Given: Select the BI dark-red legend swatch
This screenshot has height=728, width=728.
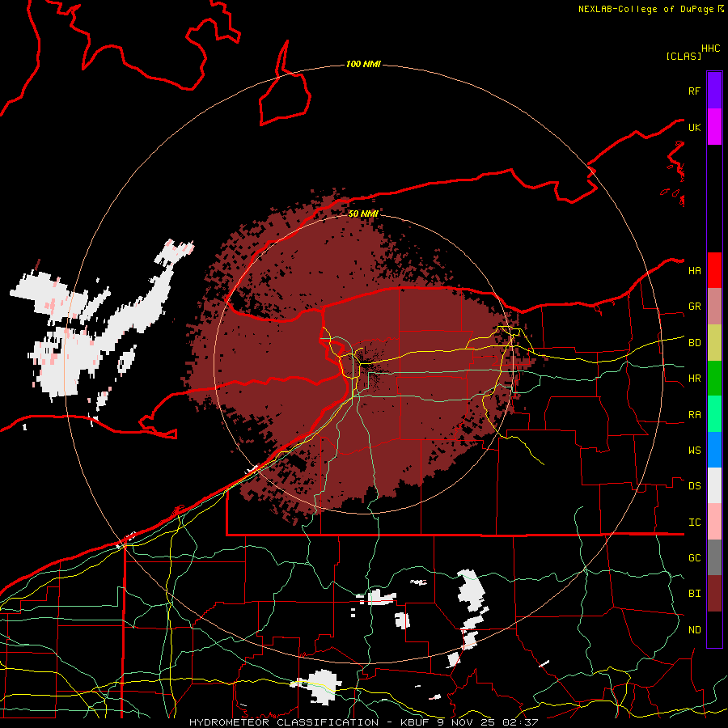Looking at the screenshot, I should [714, 594].
